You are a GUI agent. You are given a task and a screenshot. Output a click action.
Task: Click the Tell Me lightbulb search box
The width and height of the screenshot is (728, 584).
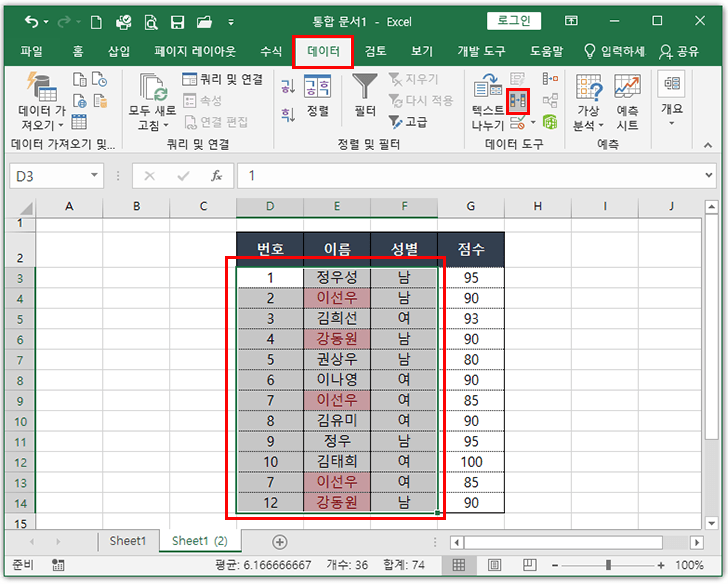pyautogui.click(x=614, y=51)
